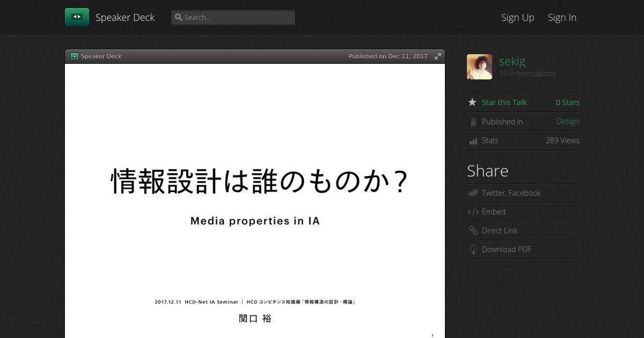Click the Published on Dec 11, 2017 text
Viewport: 644px width, 338px height.
click(388, 56)
